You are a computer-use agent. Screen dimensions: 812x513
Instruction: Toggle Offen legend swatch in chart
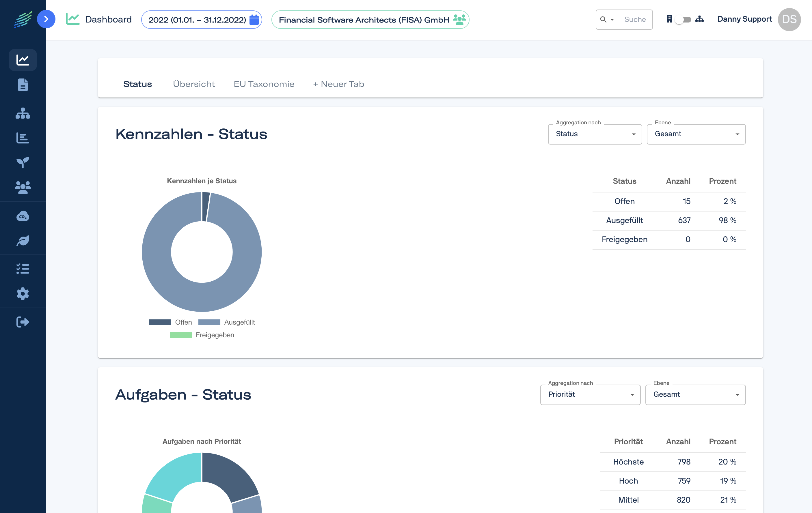tap(160, 322)
